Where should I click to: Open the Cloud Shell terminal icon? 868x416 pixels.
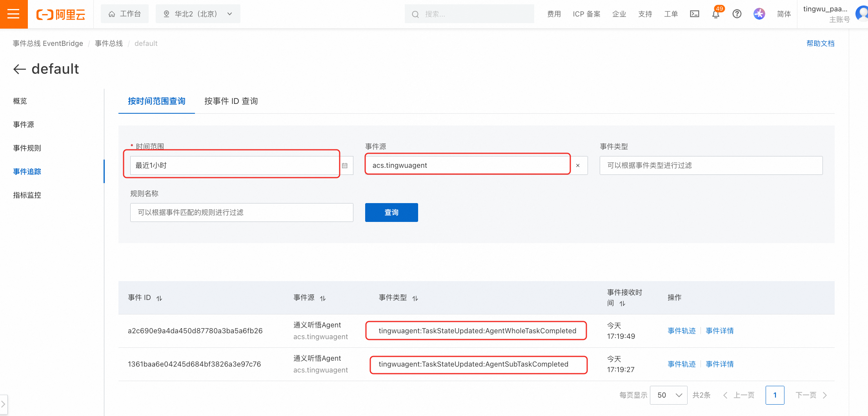click(x=694, y=14)
